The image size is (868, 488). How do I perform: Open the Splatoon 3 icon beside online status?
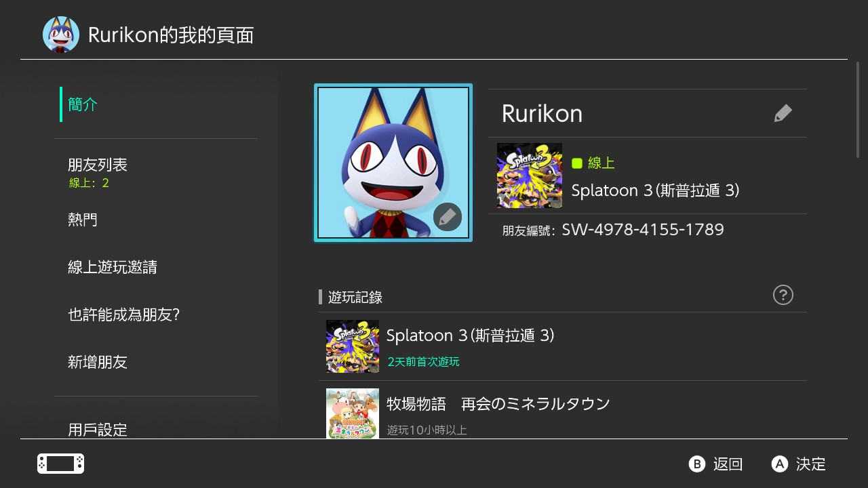[530, 176]
